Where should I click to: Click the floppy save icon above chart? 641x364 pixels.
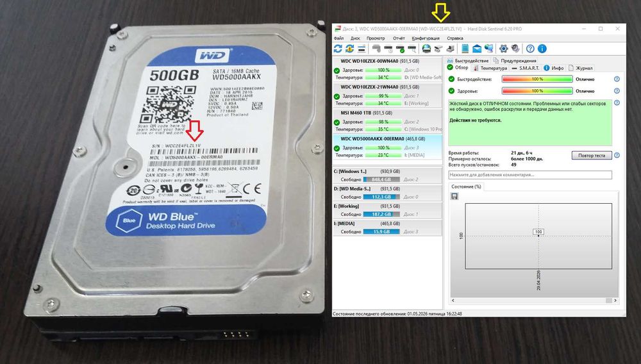coord(454,197)
